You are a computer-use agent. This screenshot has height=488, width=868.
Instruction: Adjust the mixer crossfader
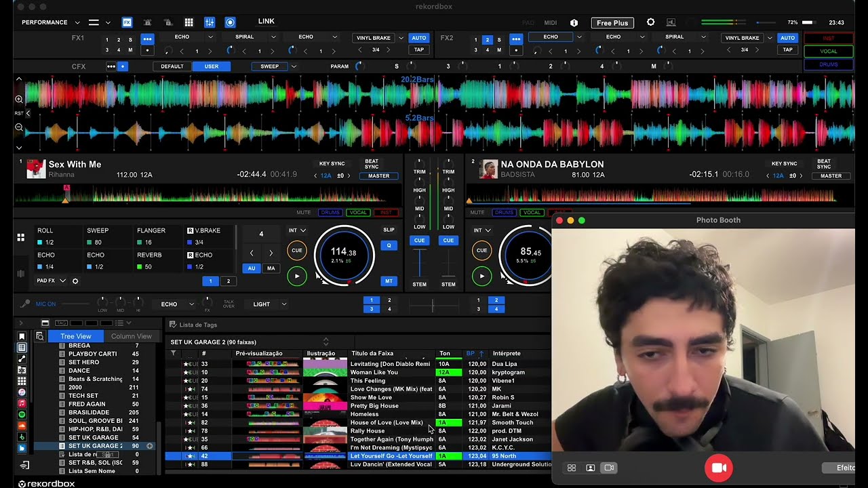[433, 304]
